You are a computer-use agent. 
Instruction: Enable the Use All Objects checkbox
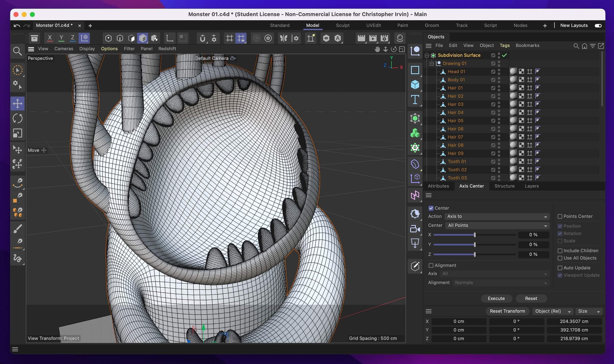pyautogui.click(x=560, y=258)
